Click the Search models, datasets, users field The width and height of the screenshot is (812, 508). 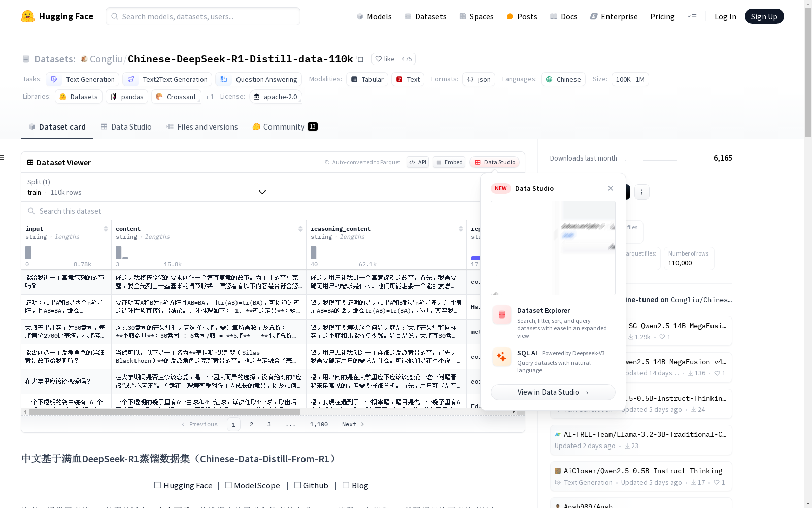point(203,16)
